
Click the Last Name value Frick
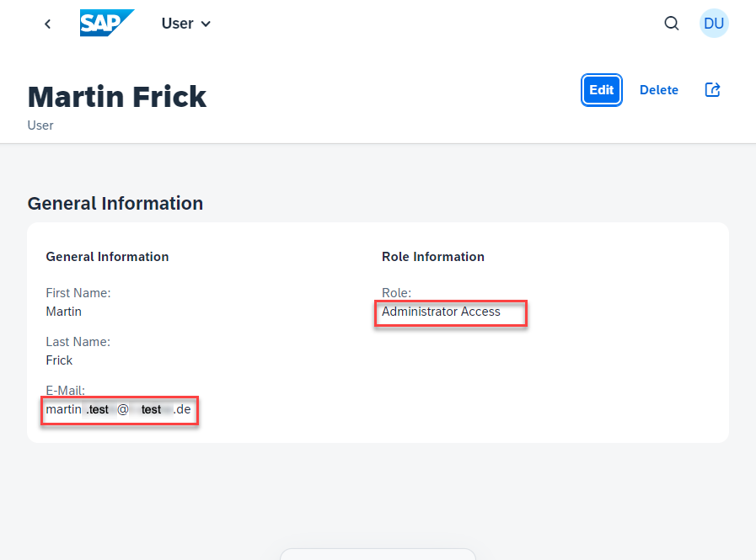click(59, 360)
